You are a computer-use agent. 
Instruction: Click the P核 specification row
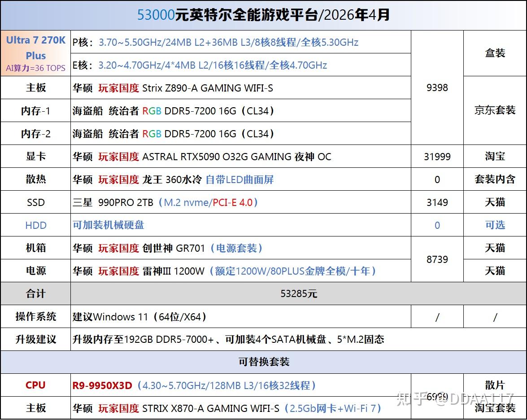click(241, 42)
